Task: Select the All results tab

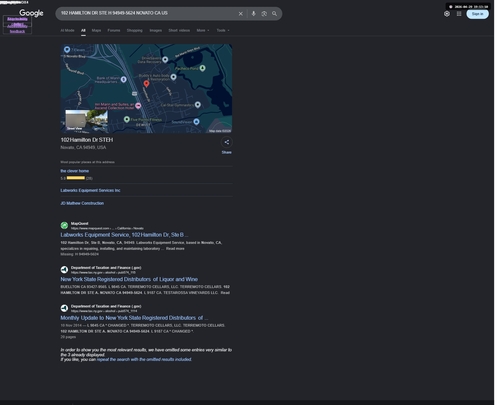Action: pos(83,30)
